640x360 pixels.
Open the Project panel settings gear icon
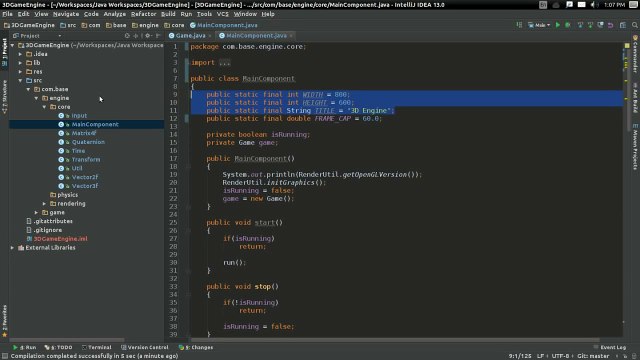148,36
